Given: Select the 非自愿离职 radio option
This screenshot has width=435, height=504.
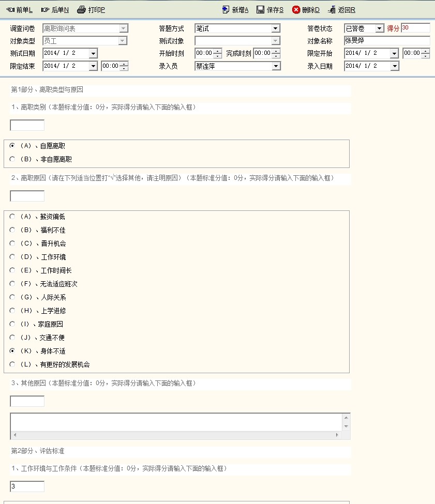Looking at the screenshot, I should 12,159.
